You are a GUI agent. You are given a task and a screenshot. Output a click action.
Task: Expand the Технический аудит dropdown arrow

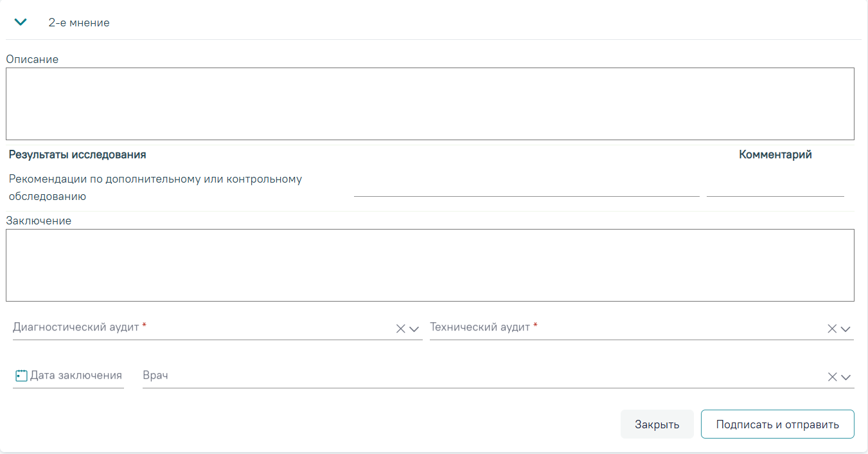click(846, 329)
